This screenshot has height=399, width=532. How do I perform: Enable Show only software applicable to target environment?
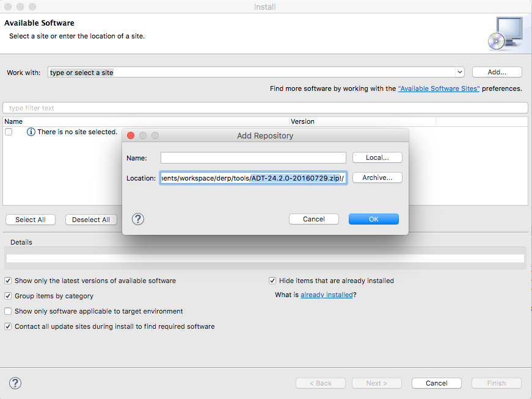(8, 311)
